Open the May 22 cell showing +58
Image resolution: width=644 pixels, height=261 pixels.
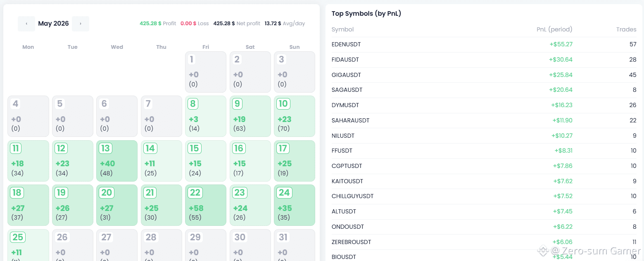pos(206,205)
